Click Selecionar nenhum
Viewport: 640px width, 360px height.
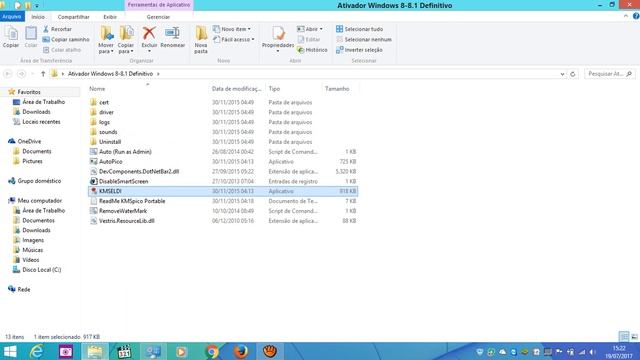[x=364, y=40]
